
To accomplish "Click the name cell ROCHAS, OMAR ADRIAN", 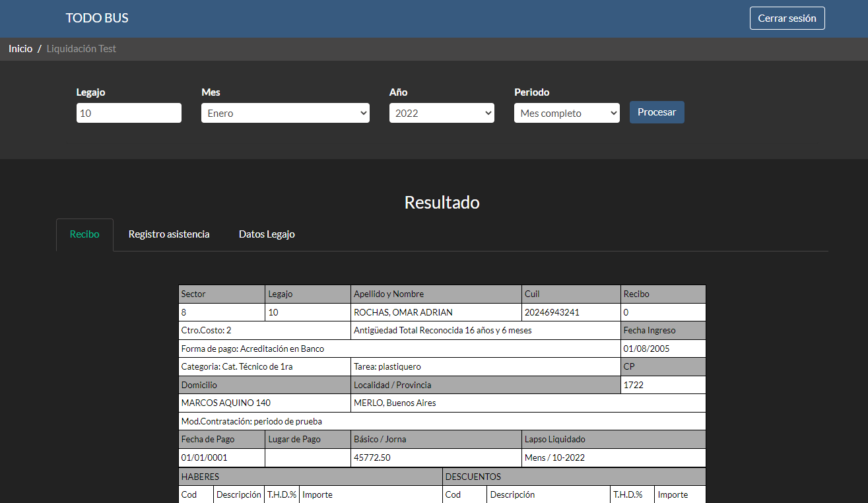I will pos(403,312).
